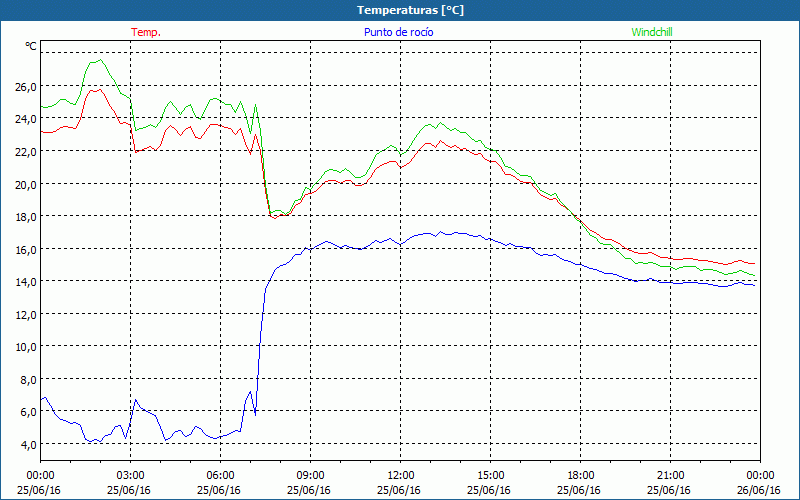Click the 15:00 time axis label
Image resolution: width=800 pixels, height=500 pixels.
click(x=491, y=476)
